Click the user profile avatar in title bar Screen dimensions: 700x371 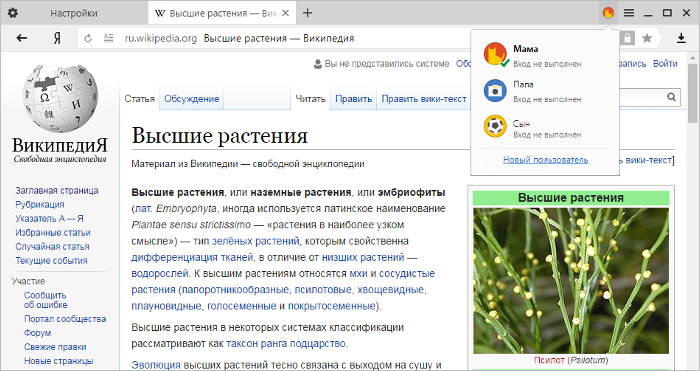click(608, 13)
